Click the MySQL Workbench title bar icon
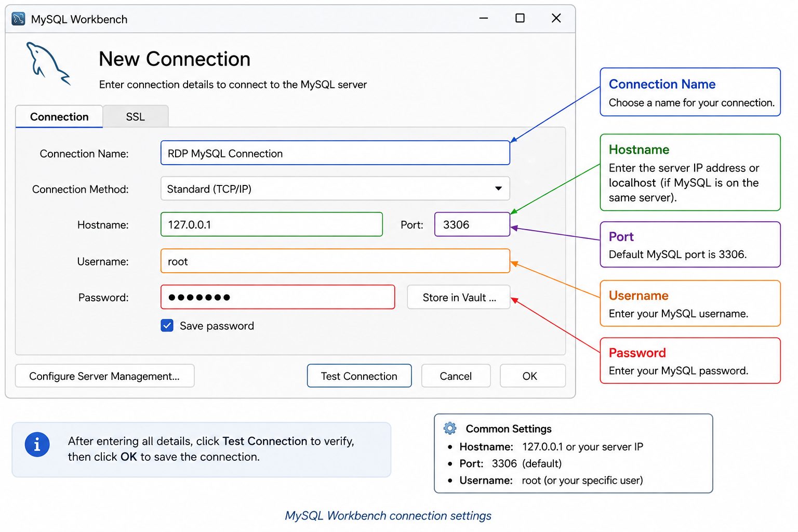This screenshot has height=532, width=798. click(18, 19)
